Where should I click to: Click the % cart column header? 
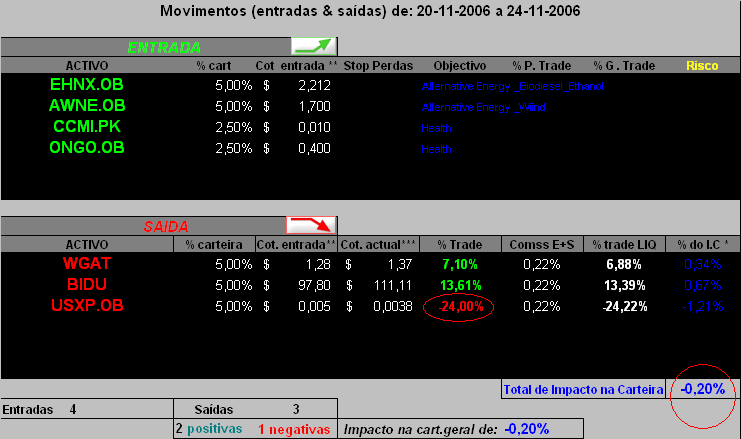214,66
